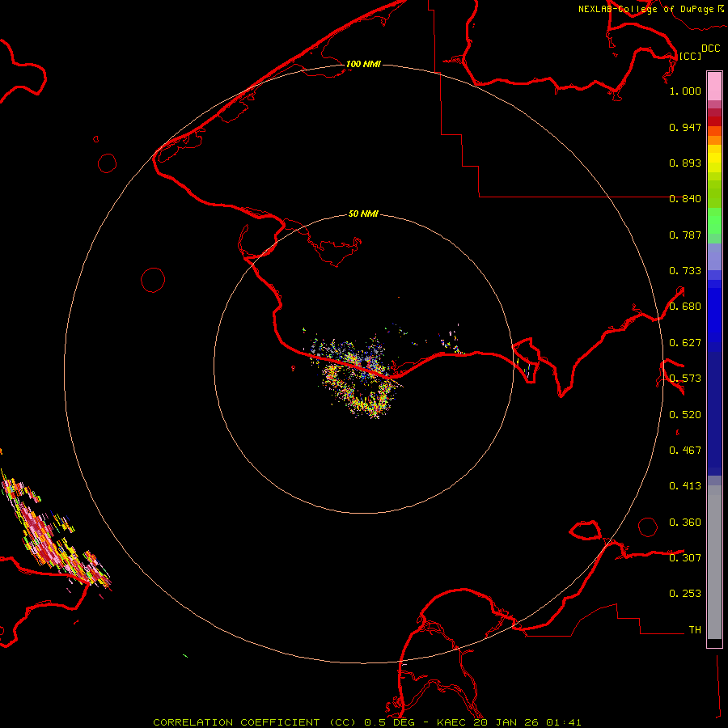Click the NEXLAB-College of DuPage title text
728x728 pixels.
pos(646,9)
